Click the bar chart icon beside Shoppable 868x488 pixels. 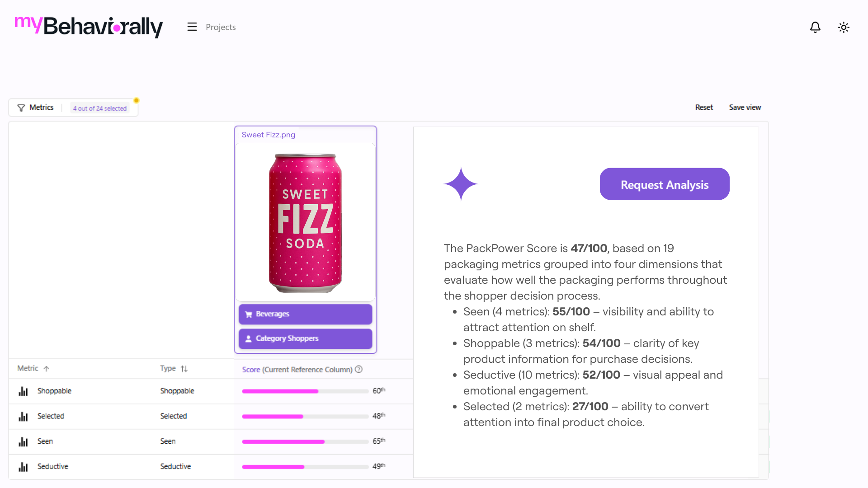tap(23, 391)
